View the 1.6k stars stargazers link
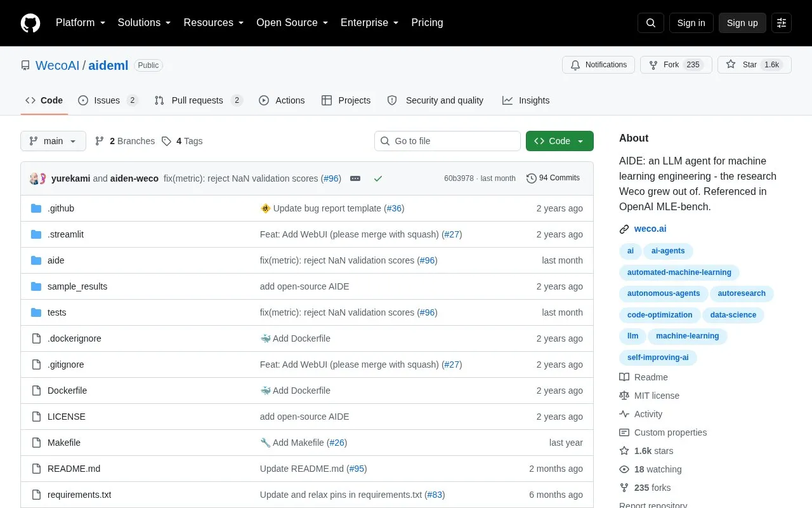 point(646,451)
